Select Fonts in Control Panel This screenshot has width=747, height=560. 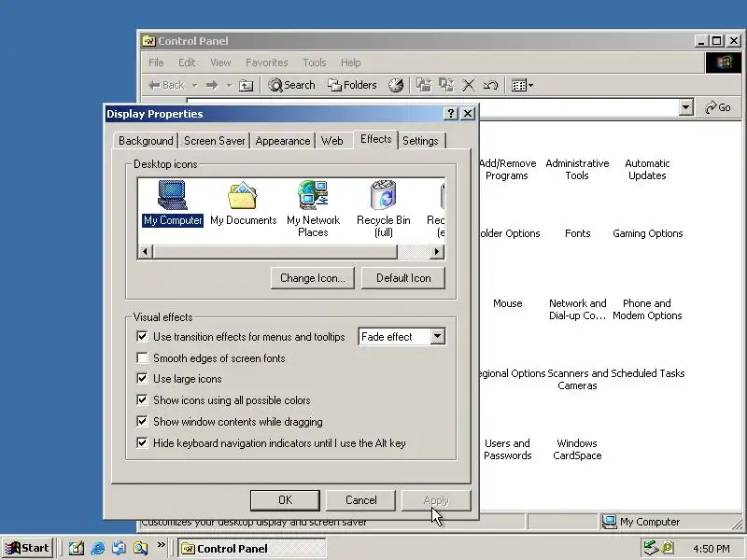[x=577, y=233]
